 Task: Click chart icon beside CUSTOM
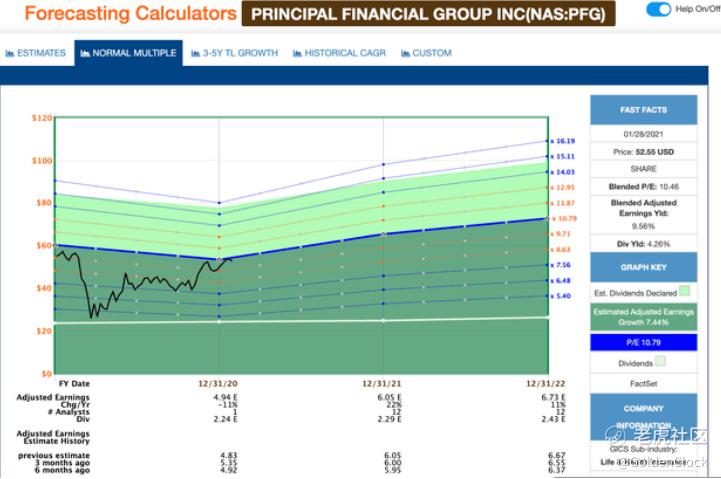tap(406, 53)
